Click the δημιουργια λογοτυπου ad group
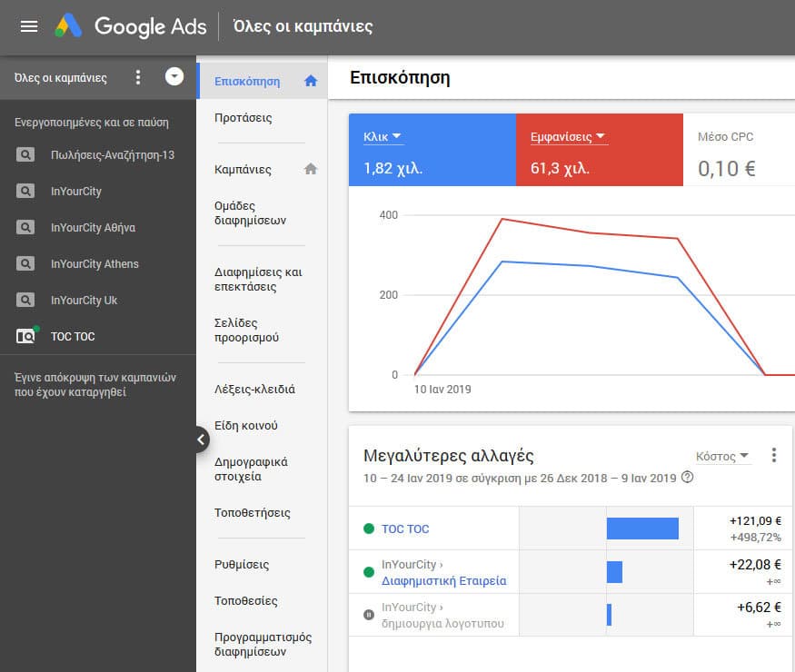This screenshot has width=795, height=672. tap(442, 623)
